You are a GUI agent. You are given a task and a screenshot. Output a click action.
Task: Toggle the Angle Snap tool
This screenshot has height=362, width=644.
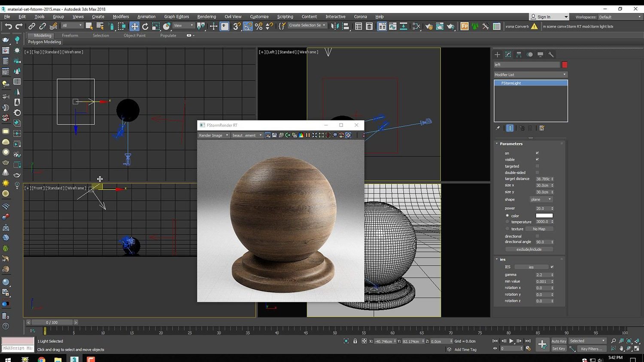coord(248,26)
